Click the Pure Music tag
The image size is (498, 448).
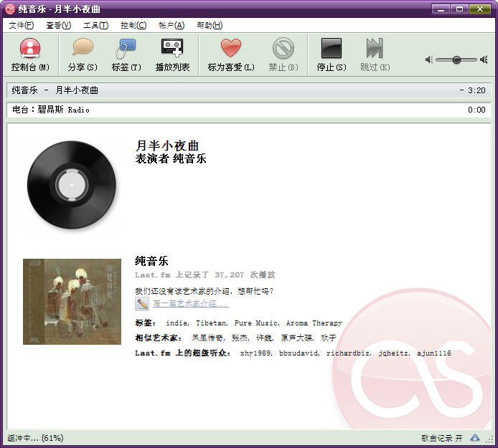pyautogui.click(x=257, y=323)
